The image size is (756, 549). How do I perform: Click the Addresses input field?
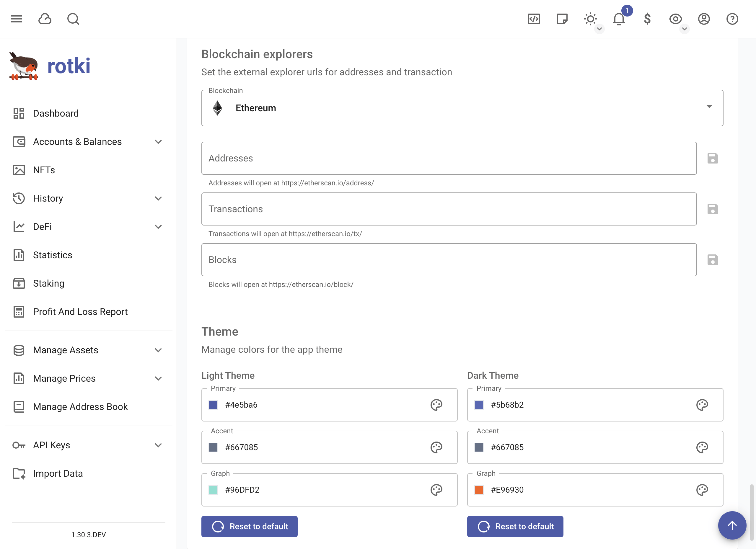[449, 158]
